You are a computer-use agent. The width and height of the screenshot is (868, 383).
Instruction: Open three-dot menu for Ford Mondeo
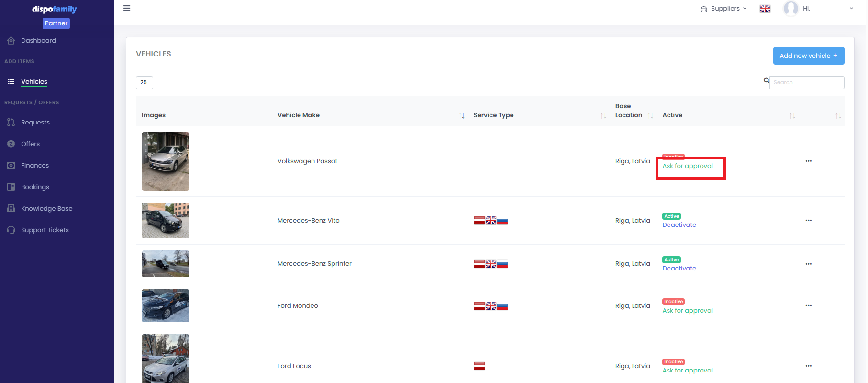tap(808, 306)
